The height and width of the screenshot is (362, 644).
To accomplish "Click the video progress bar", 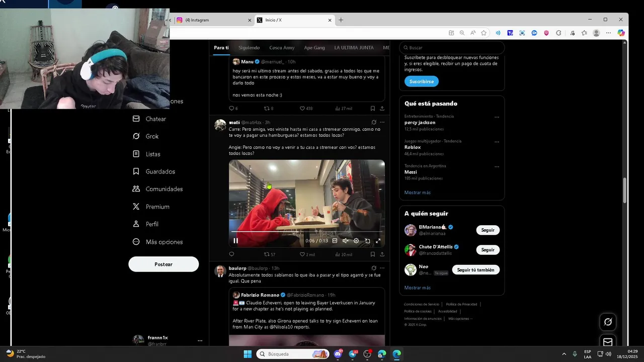I will [306, 232].
